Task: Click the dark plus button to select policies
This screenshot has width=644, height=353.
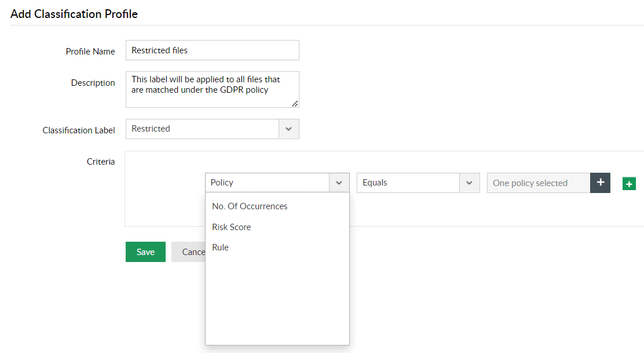Action: 600,183
